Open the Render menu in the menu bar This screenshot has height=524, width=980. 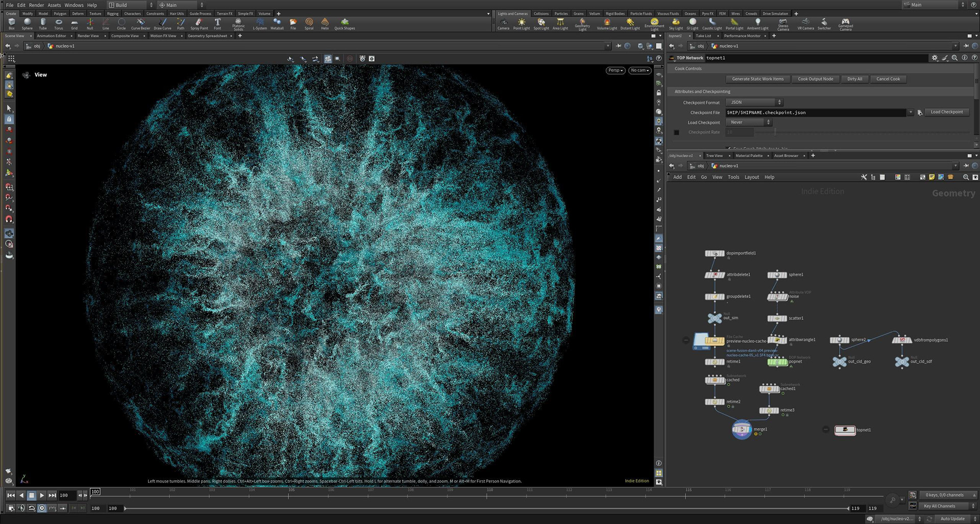tap(36, 5)
